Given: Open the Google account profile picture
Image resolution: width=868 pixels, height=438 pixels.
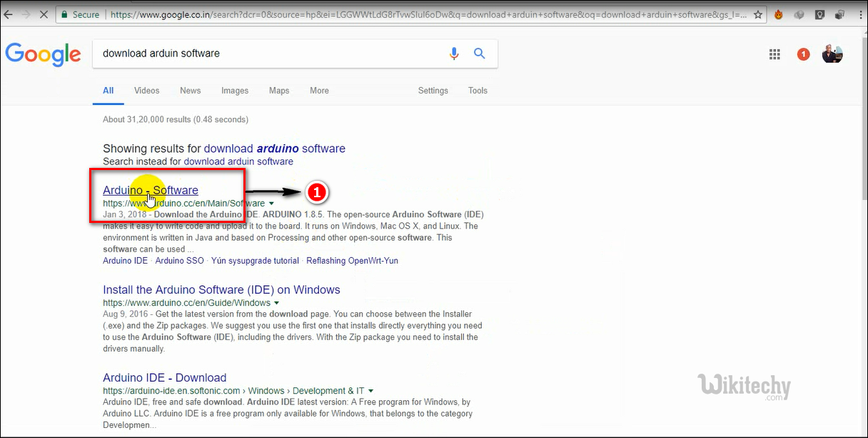Looking at the screenshot, I should 832,54.
